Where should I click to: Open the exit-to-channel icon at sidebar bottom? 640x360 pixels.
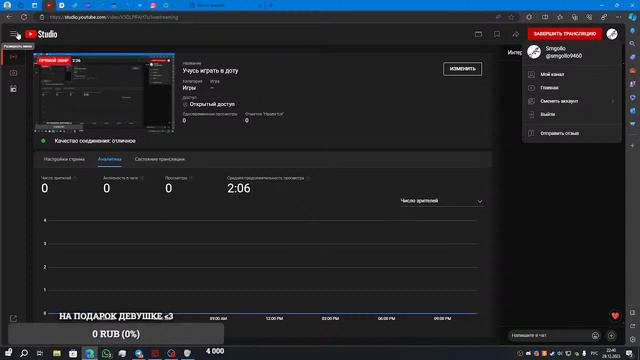point(13,318)
